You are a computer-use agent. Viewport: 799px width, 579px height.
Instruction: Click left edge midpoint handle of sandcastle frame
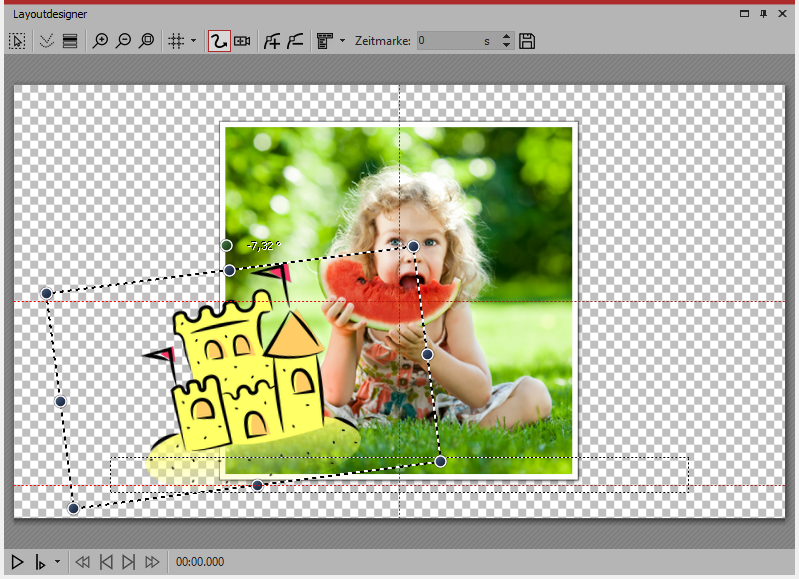[x=60, y=402]
